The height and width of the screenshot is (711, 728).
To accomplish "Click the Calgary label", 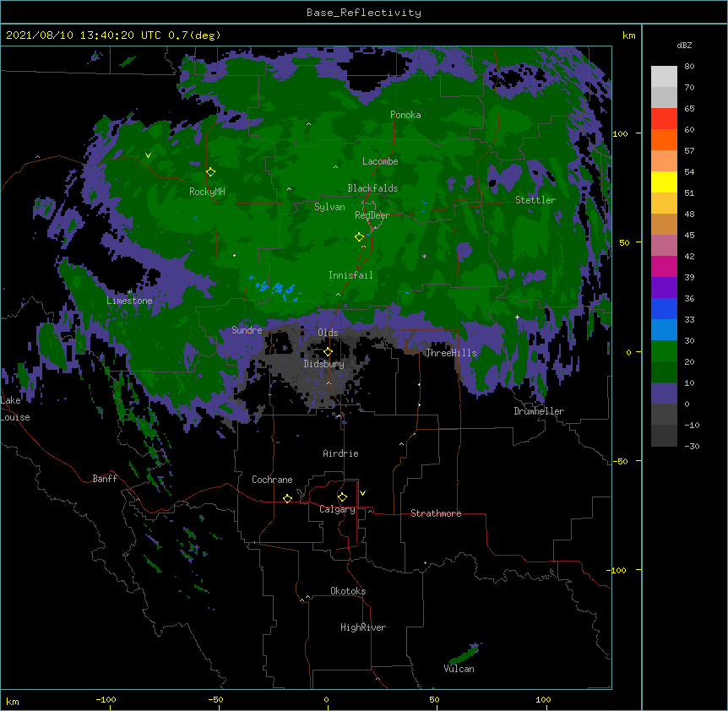I will (x=337, y=509).
